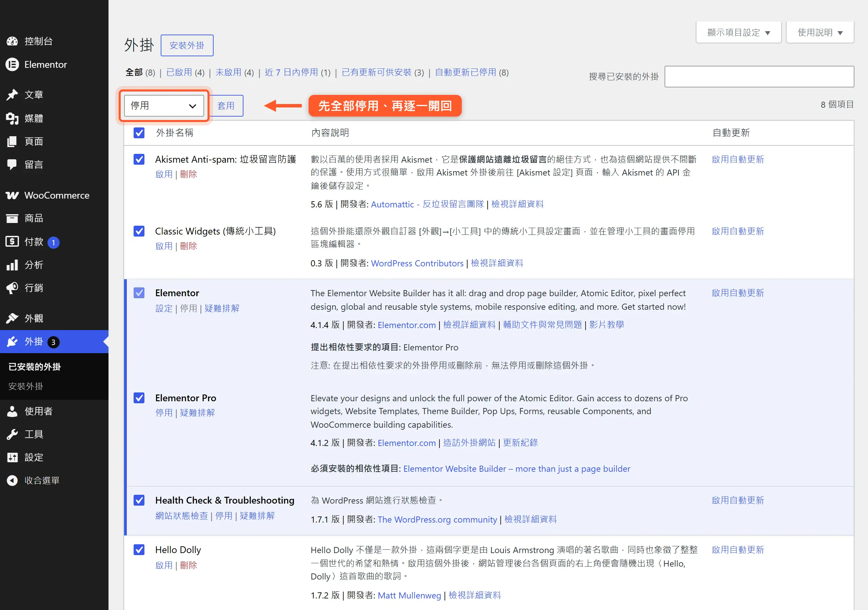Click Elementor Website Builder dependency link

pos(516,469)
